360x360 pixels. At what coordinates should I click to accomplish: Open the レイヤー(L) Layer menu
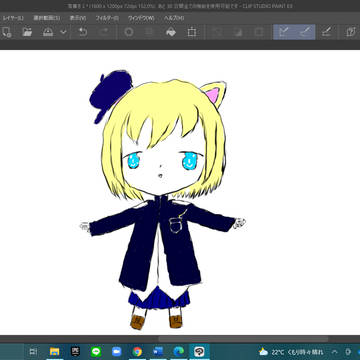pyautogui.click(x=13, y=18)
